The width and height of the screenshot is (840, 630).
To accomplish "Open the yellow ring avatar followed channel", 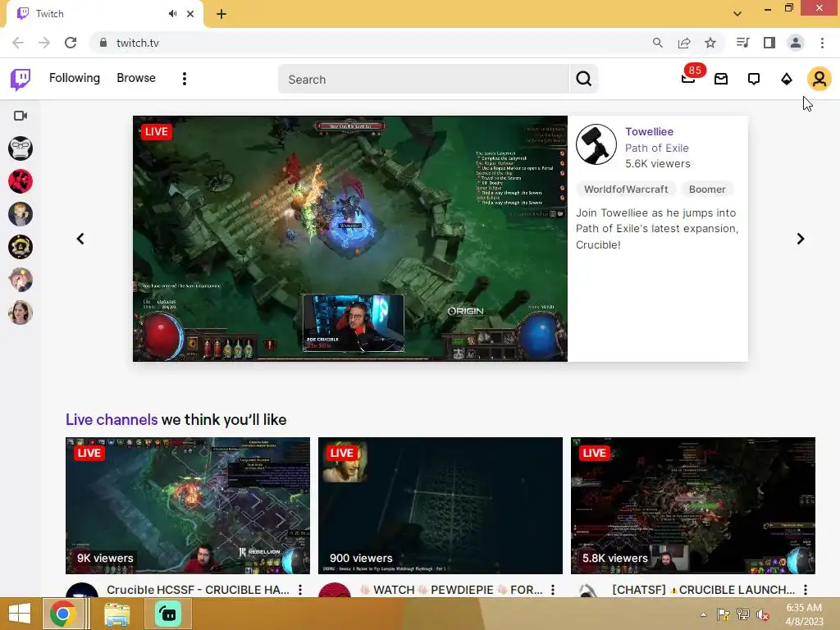I will 21,247.
